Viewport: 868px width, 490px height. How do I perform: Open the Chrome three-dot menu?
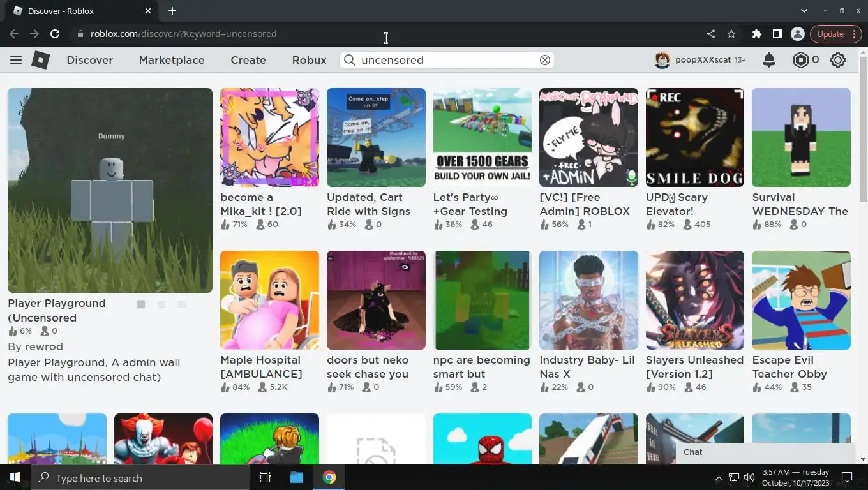pos(855,34)
